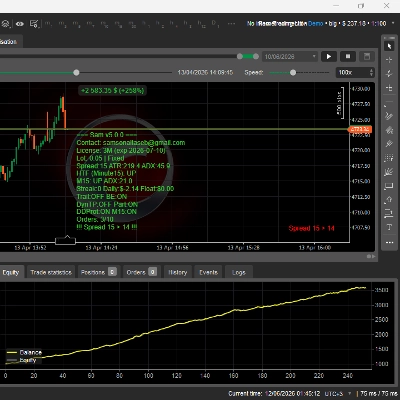Viewport: 400px width, 400px height.
Task: Open the 10/06/2026 end date dropdown
Action: (x=290, y=56)
